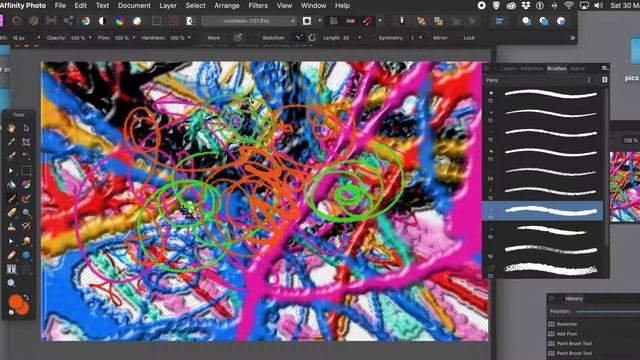Select the Smudge finger tool

(x=26, y=241)
